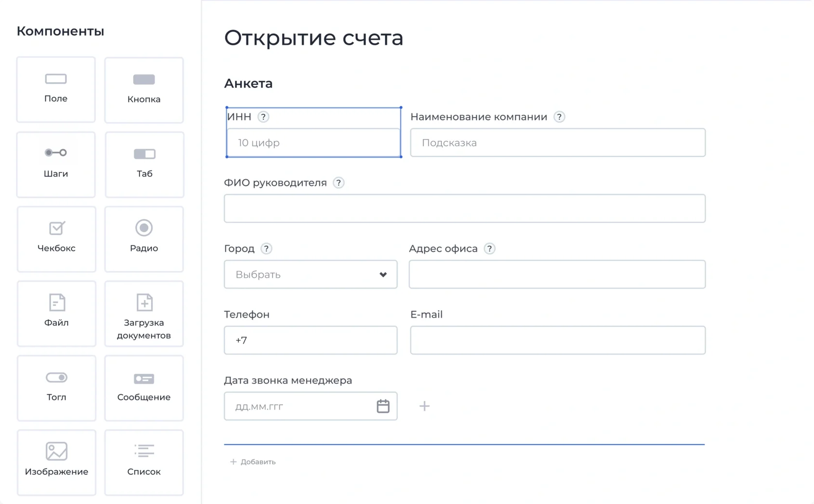The image size is (814, 504).
Task: Pick the Таб component
Action: click(x=144, y=165)
